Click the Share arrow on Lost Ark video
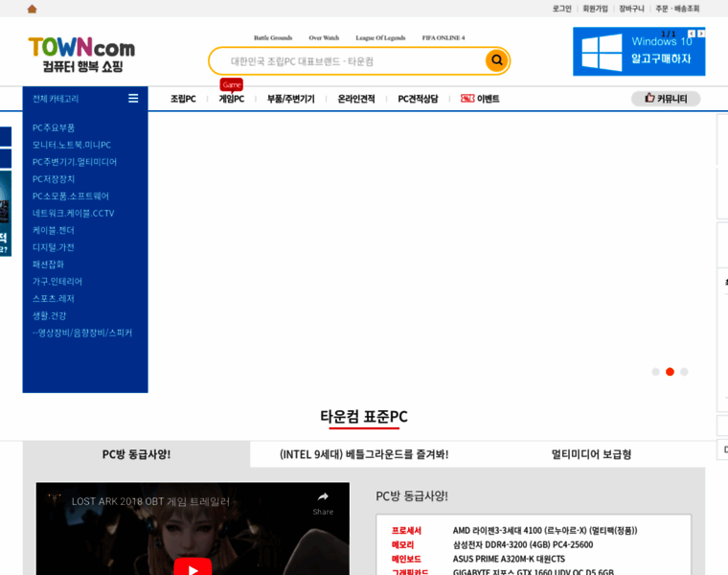 click(323, 497)
